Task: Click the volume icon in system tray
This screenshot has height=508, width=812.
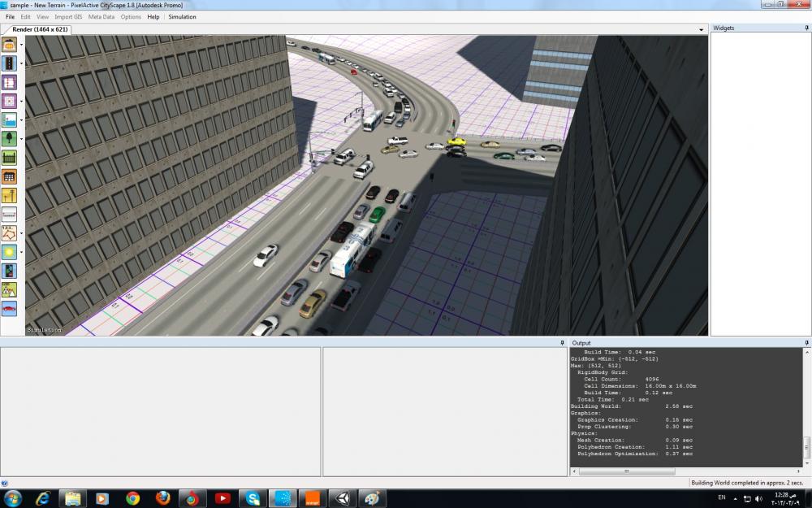Action: 759,499
